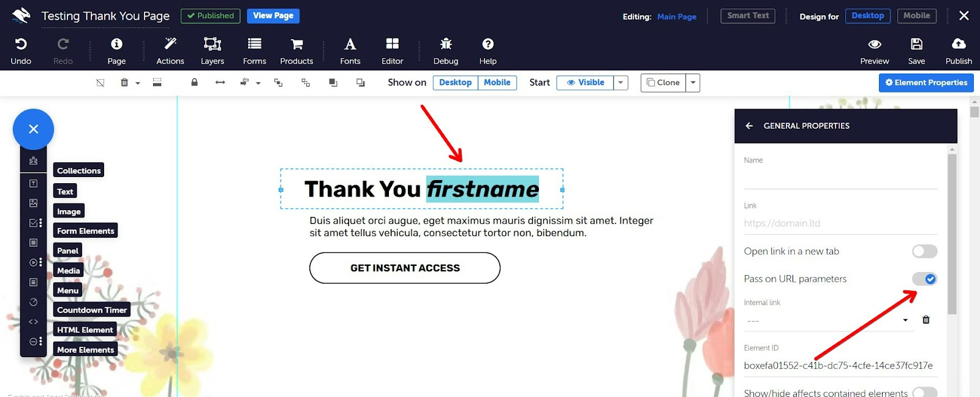980x397 pixels.
Task: Open the Internal link dropdown
Action: [827, 320]
